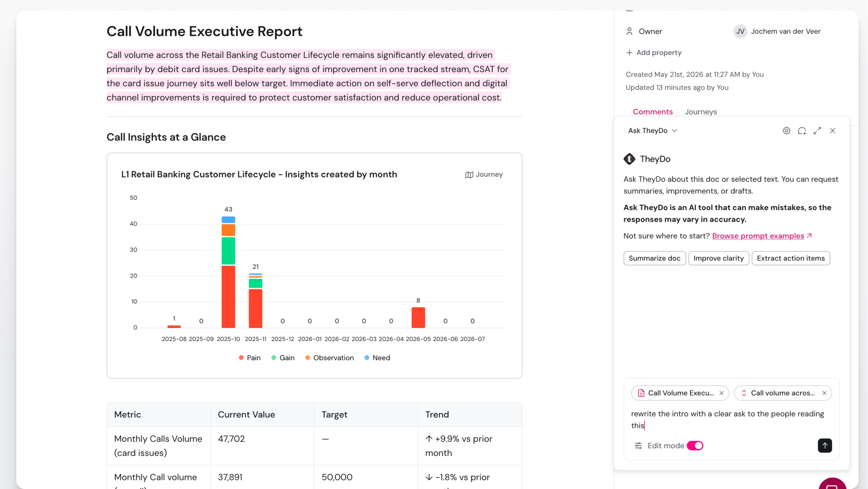The width and height of the screenshot is (868, 489).
Task: Click the Observation legend color dot
Action: pyautogui.click(x=307, y=358)
